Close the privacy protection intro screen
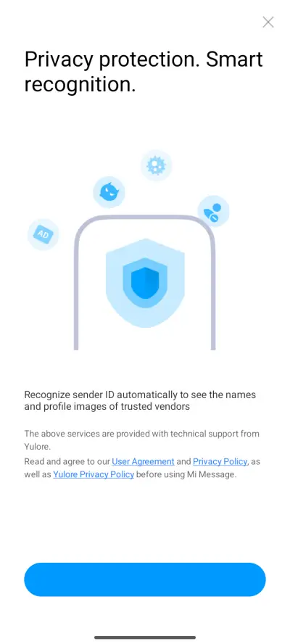The height and width of the screenshot is (644, 290). point(268,22)
